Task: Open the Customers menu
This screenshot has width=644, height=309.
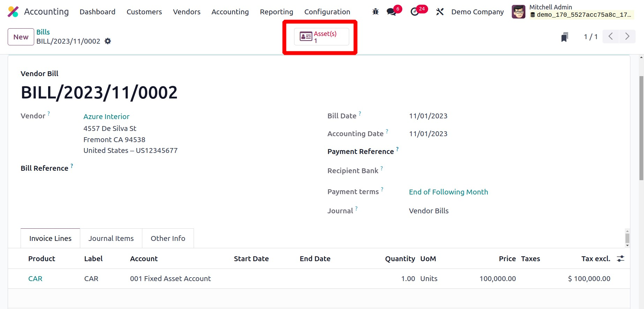Action: click(x=144, y=12)
